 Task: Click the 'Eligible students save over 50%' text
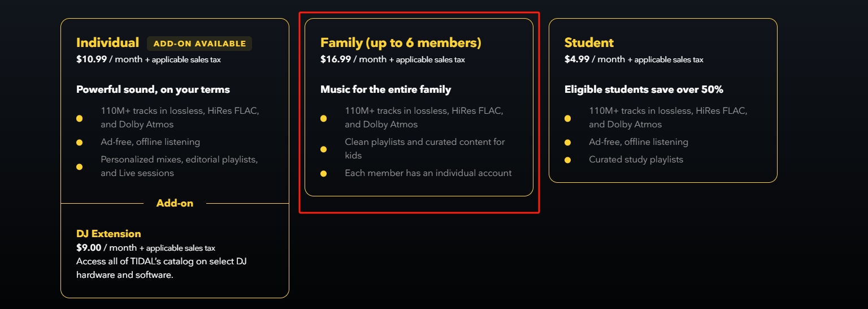[644, 89]
